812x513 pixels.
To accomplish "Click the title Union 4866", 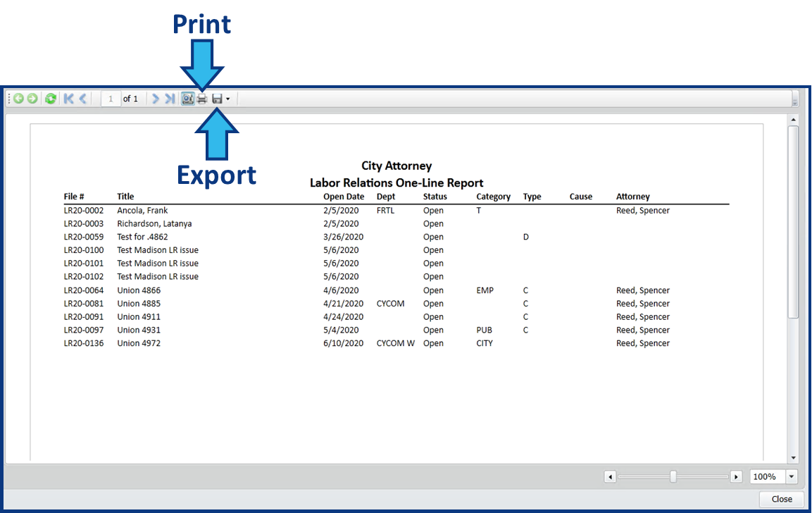I will [x=139, y=290].
